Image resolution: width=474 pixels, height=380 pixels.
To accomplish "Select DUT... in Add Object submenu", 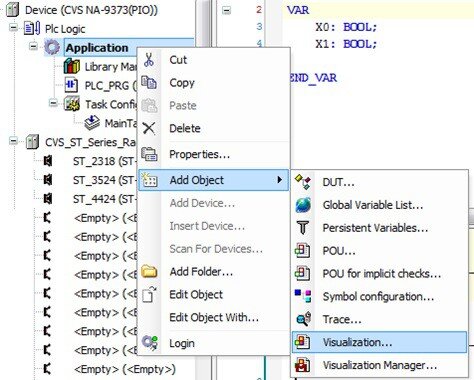I will 379,182.
